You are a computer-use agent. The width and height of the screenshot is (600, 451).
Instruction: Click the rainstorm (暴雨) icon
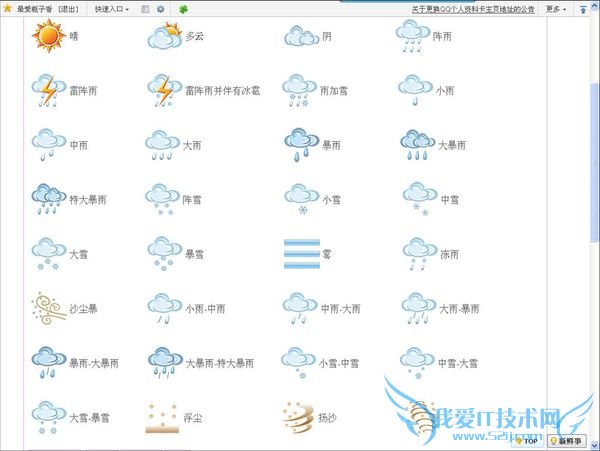point(302,145)
